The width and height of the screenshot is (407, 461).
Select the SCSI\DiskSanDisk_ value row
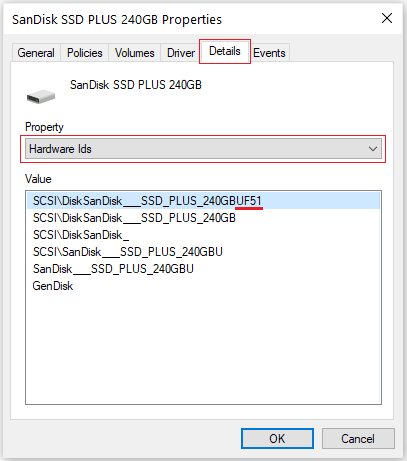203,235
